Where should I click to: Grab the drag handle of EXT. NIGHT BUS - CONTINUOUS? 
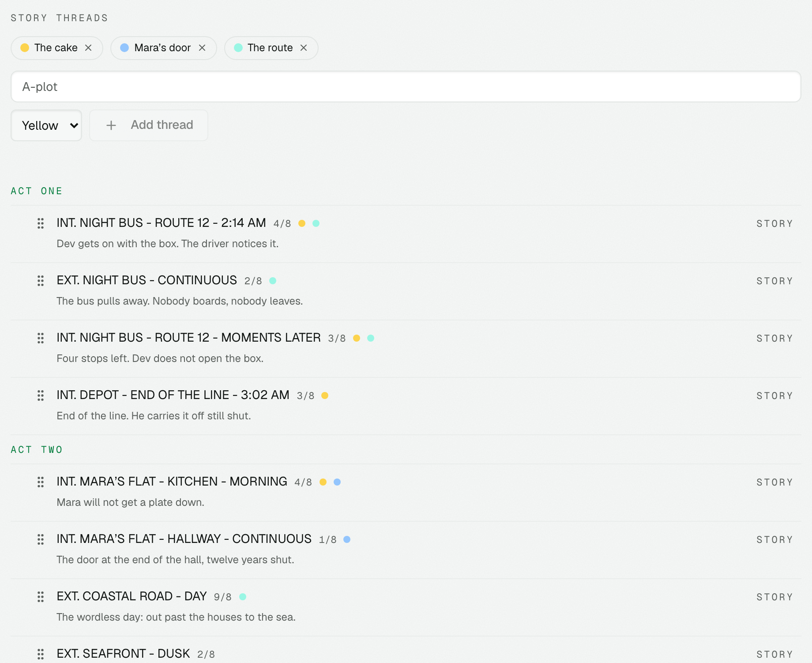[41, 281]
